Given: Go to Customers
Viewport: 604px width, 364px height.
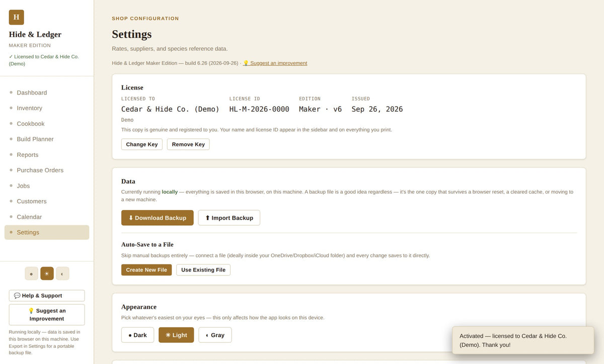Looking at the screenshot, I should pos(47,202).
